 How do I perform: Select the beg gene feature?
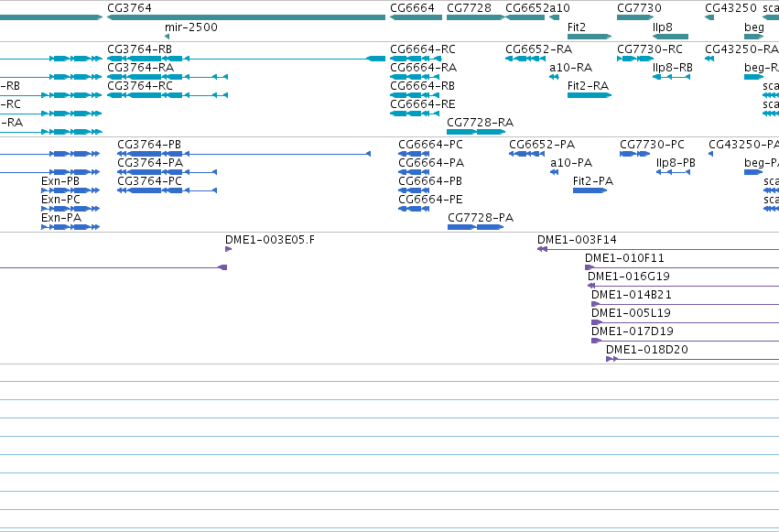[x=753, y=37]
